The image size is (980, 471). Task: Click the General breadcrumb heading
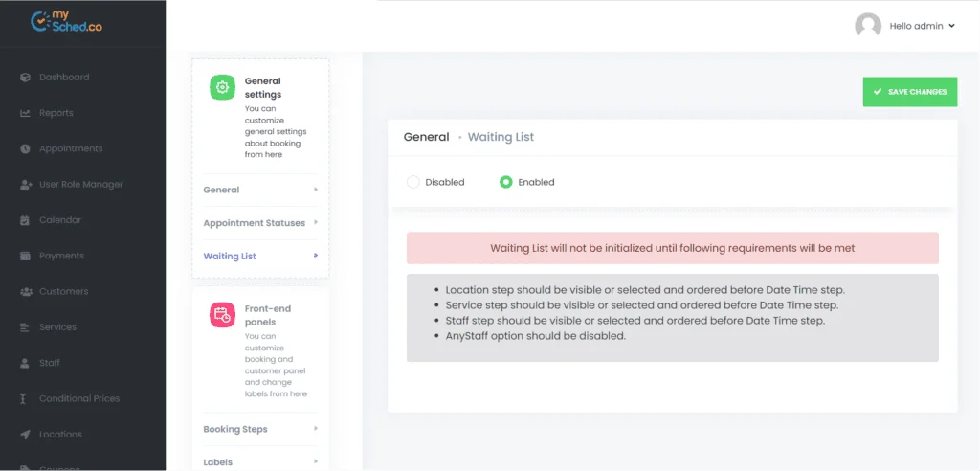pos(426,137)
